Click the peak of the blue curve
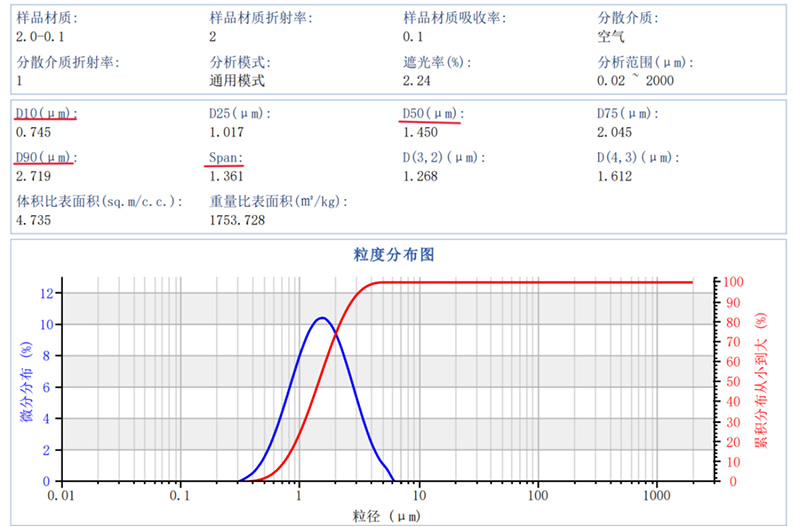 tap(321, 318)
